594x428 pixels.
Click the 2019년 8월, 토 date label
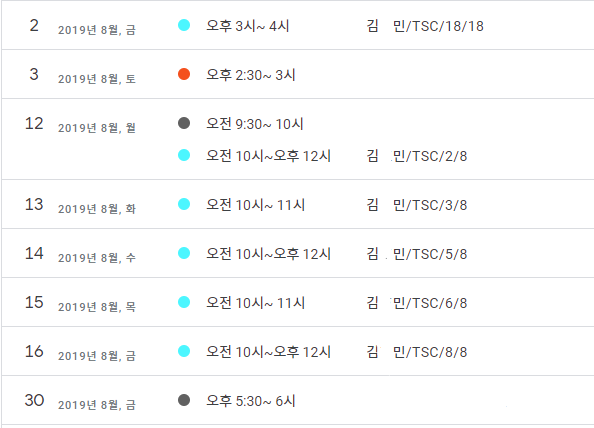coord(97,79)
